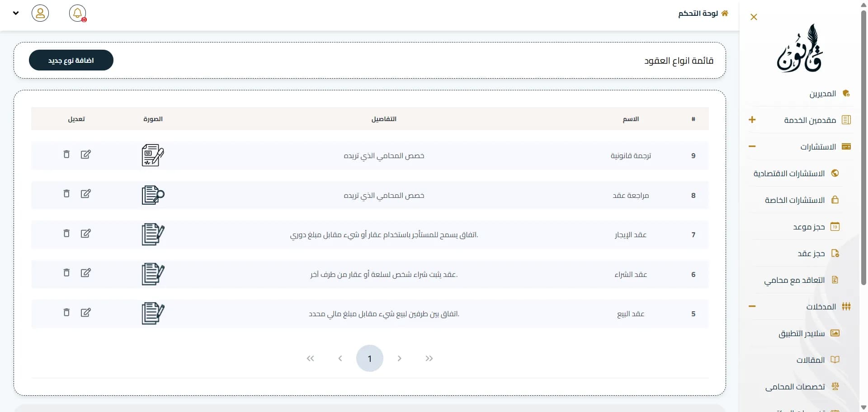Edit the عقد الإيجار row

[x=85, y=234]
